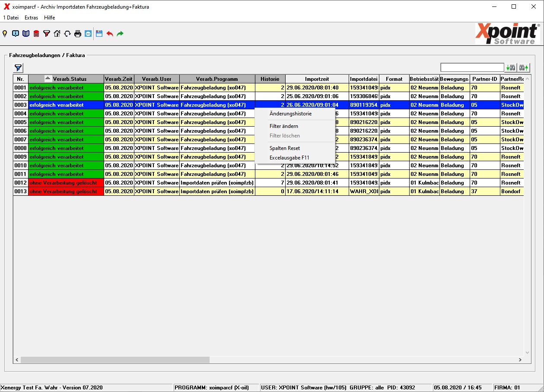Click the Format column header

394,79
